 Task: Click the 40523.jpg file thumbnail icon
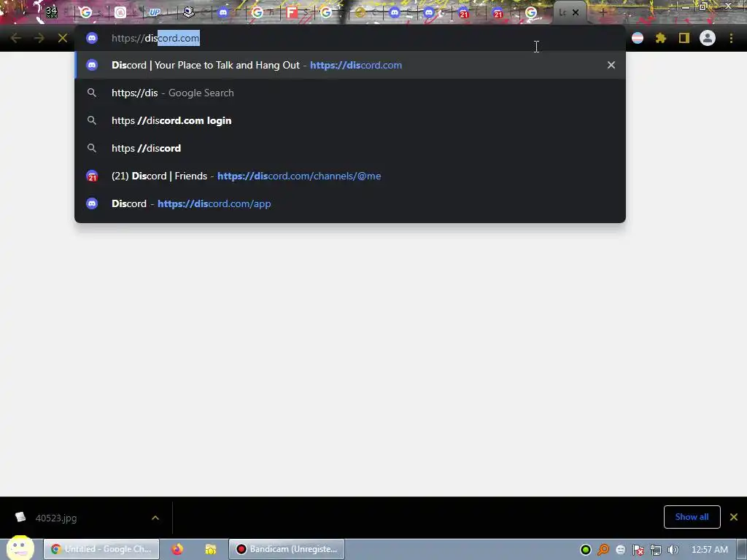(20, 517)
